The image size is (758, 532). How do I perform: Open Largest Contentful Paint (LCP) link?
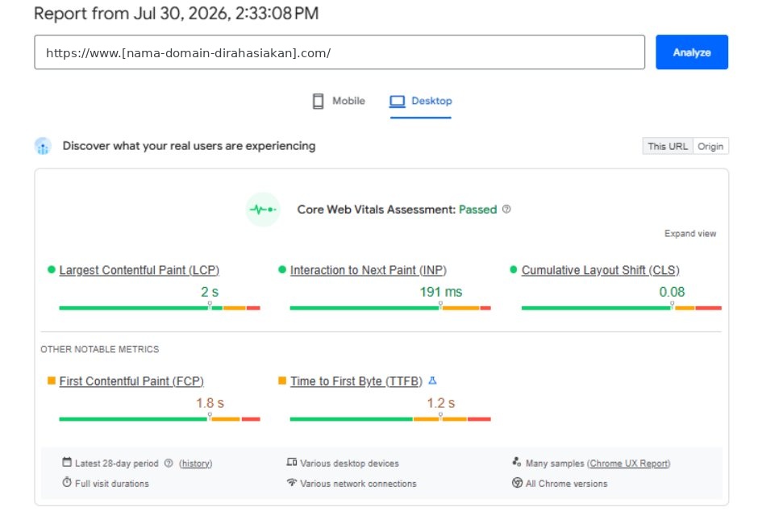[140, 270]
